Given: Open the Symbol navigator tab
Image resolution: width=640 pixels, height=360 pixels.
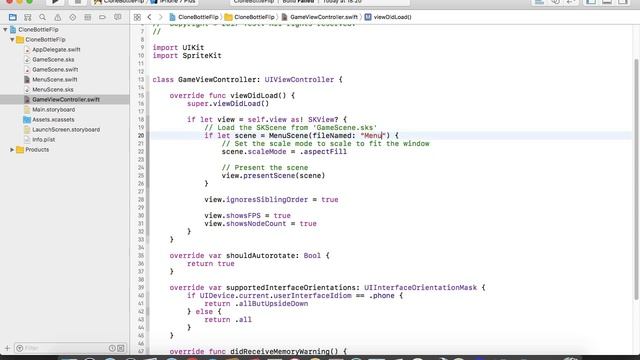Looking at the screenshot, I should [x=27, y=17].
